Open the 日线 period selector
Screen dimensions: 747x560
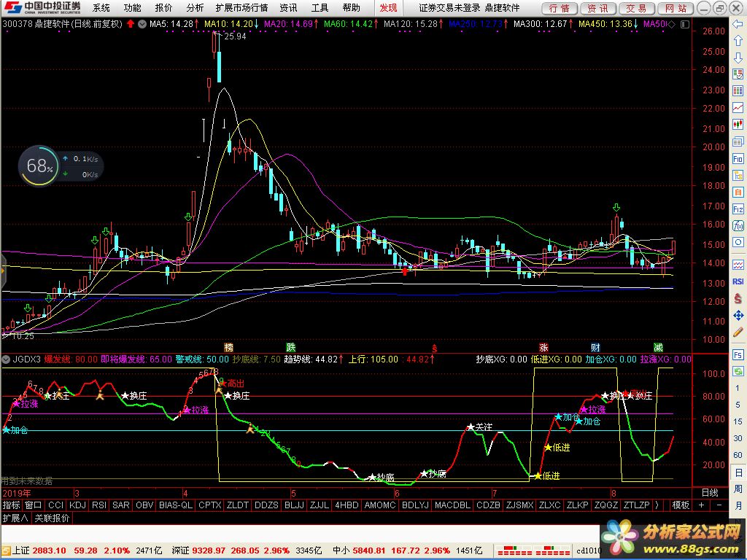coord(709,494)
